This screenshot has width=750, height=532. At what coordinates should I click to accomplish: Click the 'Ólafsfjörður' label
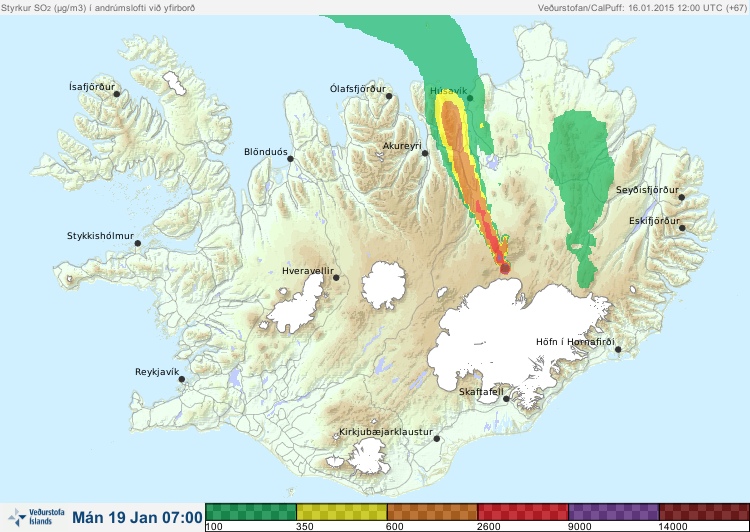point(358,89)
